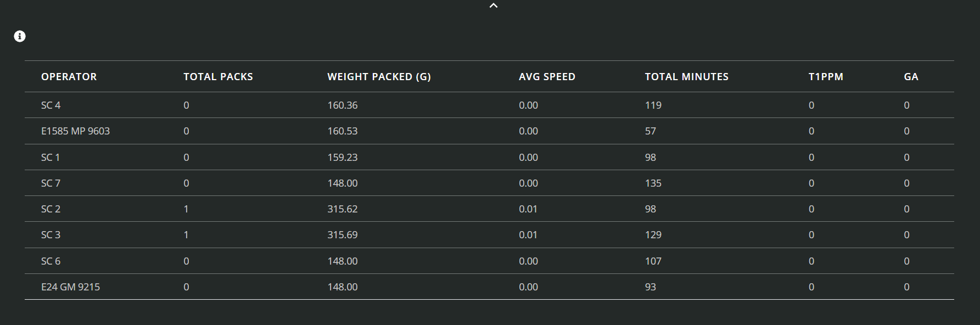Click the info icon above the table
Viewport: 980px width, 325px height.
click(x=20, y=36)
